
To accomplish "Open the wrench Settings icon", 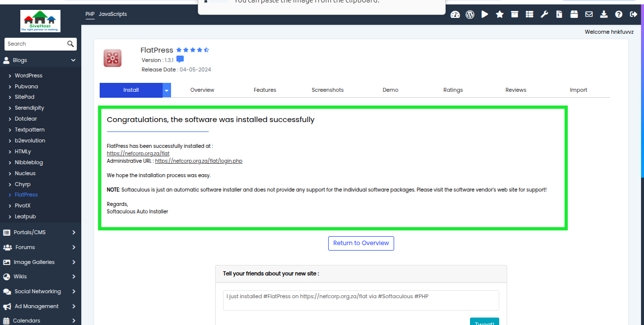I will tap(544, 14).
